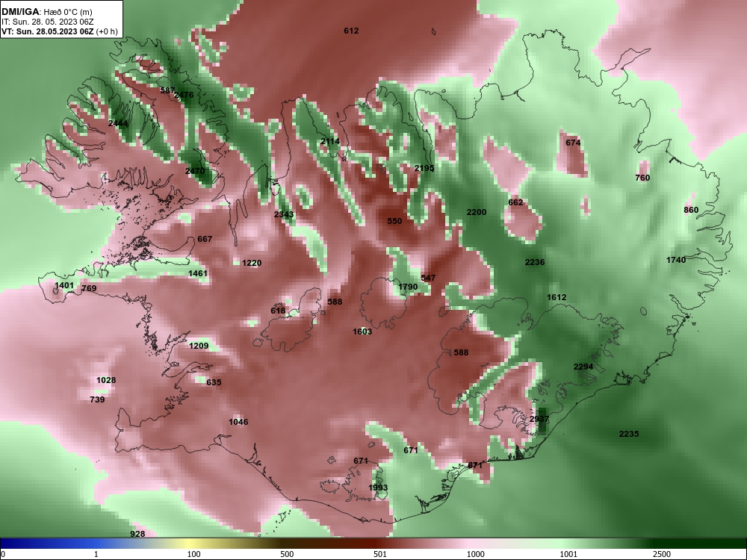Click the map value 2294
This screenshot has width=747, height=560.
[583, 367]
